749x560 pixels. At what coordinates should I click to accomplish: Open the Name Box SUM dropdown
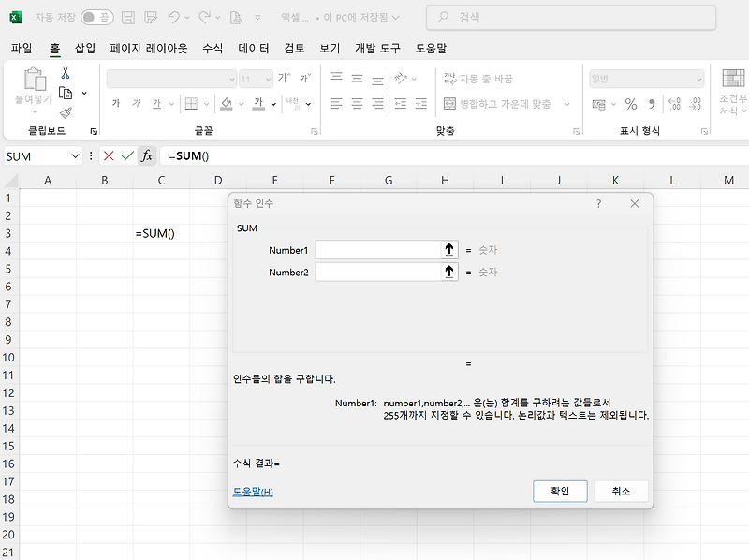point(75,156)
